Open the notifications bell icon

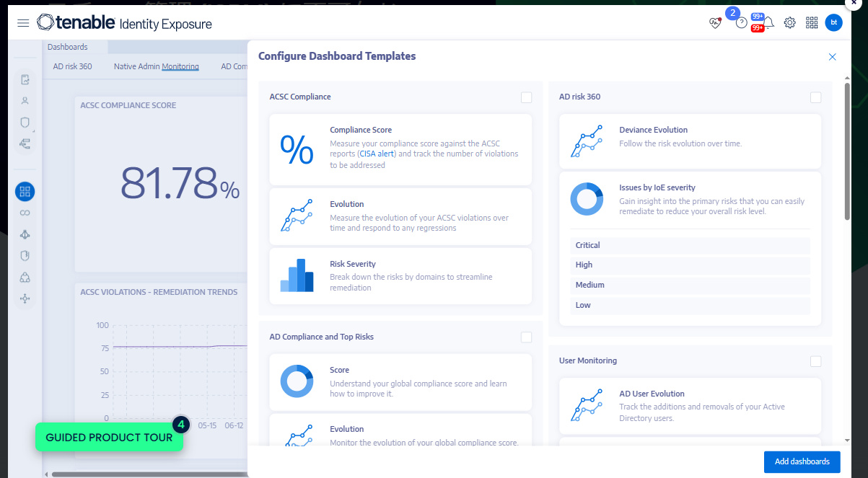768,23
